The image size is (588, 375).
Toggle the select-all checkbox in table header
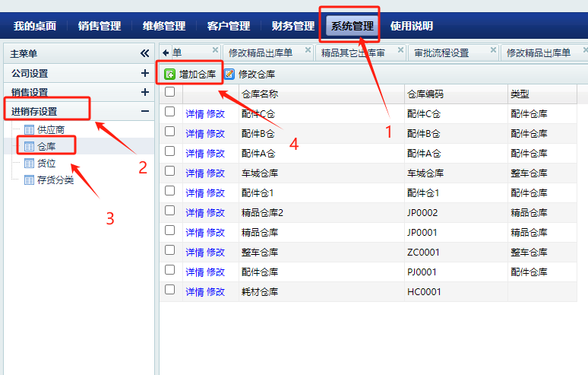[x=170, y=92]
